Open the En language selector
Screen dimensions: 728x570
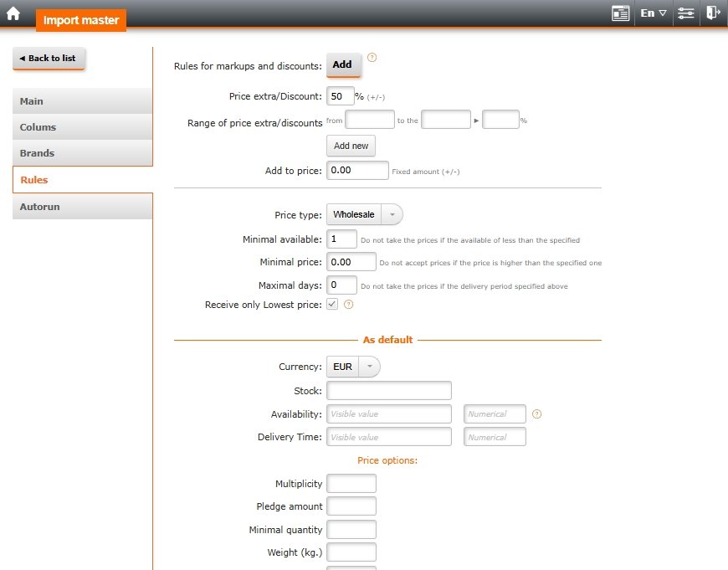pyautogui.click(x=653, y=13)
